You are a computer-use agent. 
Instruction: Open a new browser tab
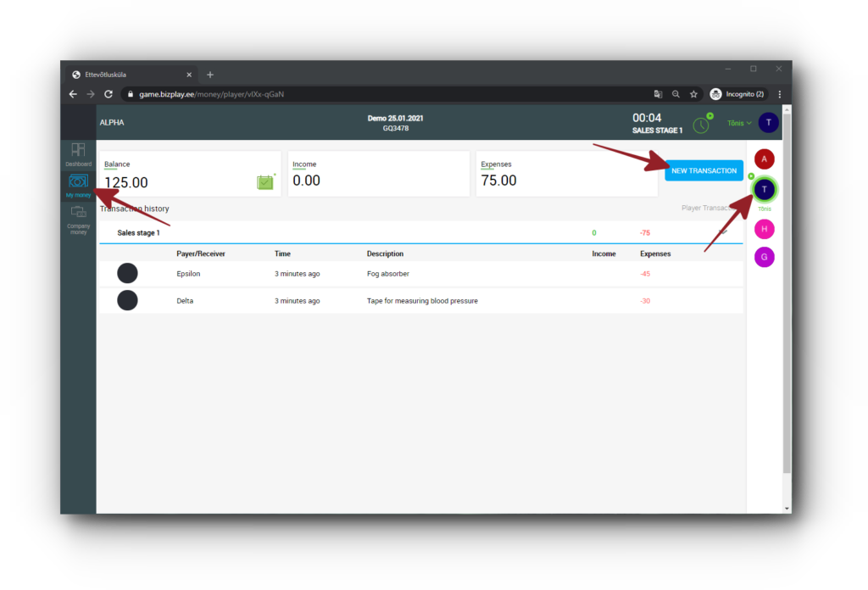(210, 75)
